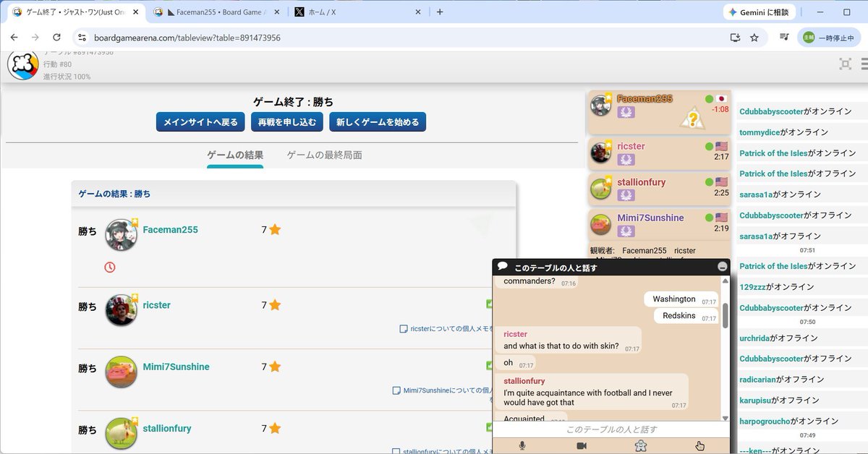The width and height of the screenshot is (868, 454).
Task: Click the pointing hand icon in chat
Action: pyautogui.click(x=699, y=446)
